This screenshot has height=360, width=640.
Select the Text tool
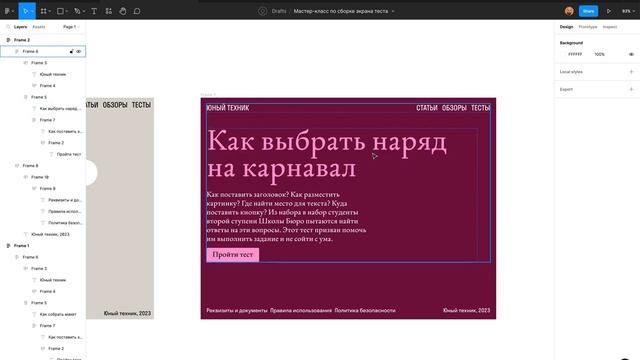pos(94,11)
